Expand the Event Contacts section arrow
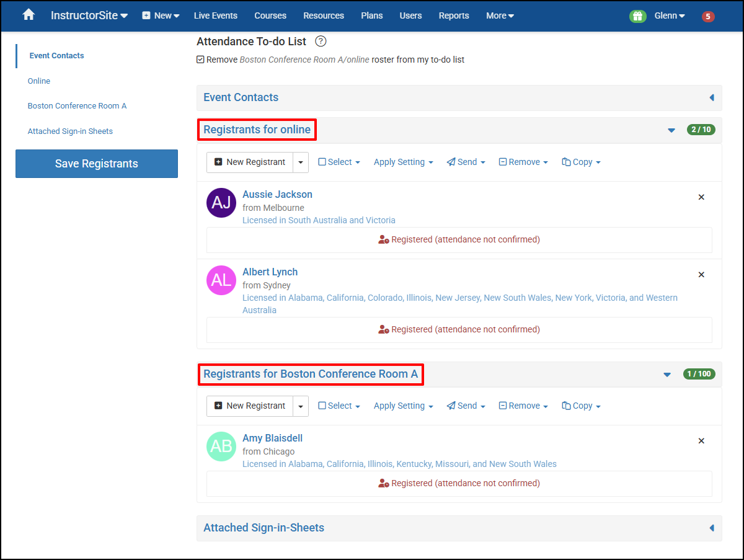The width and height of the screenshot is (744, 560). pos(711,97)
